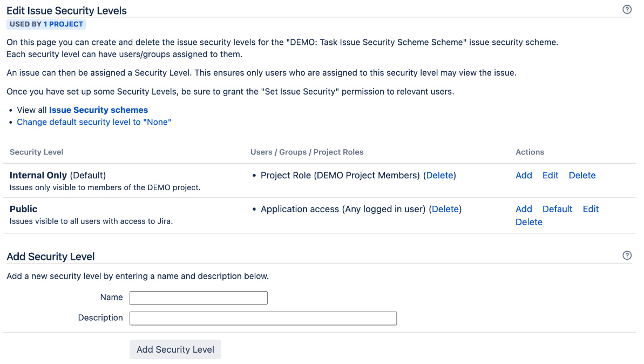Edit the Public security level
The width and height of the screenshot is (644, 364).
(591, 209)
